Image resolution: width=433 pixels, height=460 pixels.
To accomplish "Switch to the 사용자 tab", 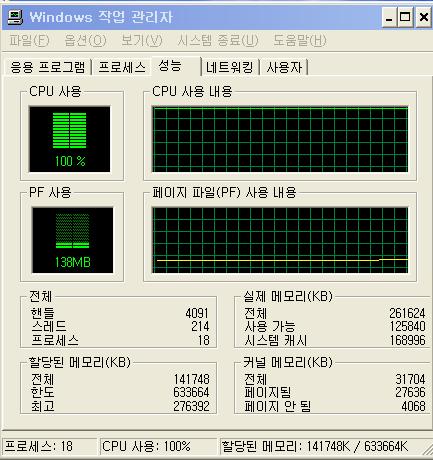I will click(284, 67).
